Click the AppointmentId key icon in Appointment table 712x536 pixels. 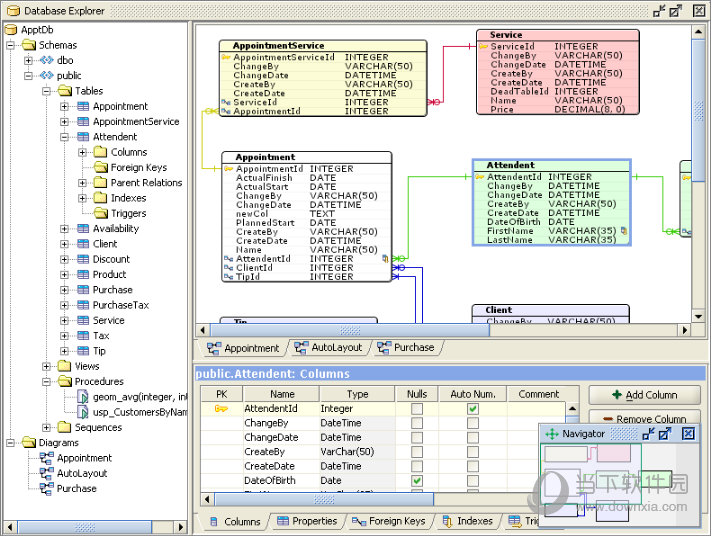tap(228, 169)
